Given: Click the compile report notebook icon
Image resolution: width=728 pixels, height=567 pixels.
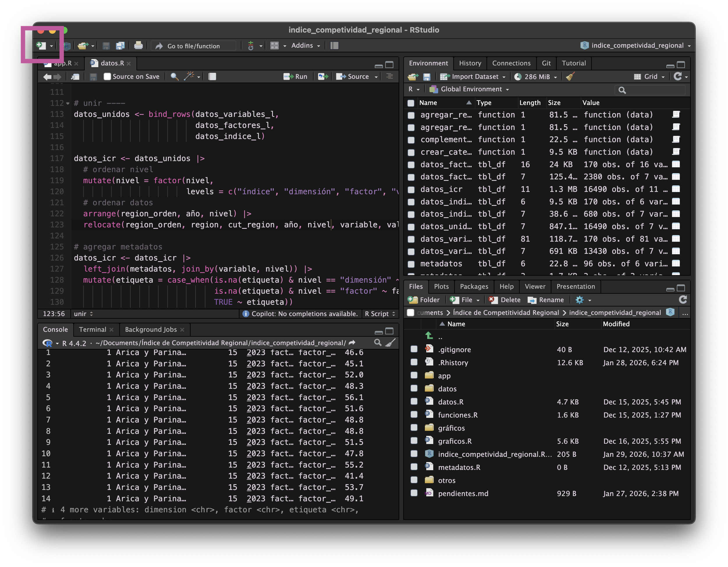Looking at the screenshot, I should click(x=212, y=77).
